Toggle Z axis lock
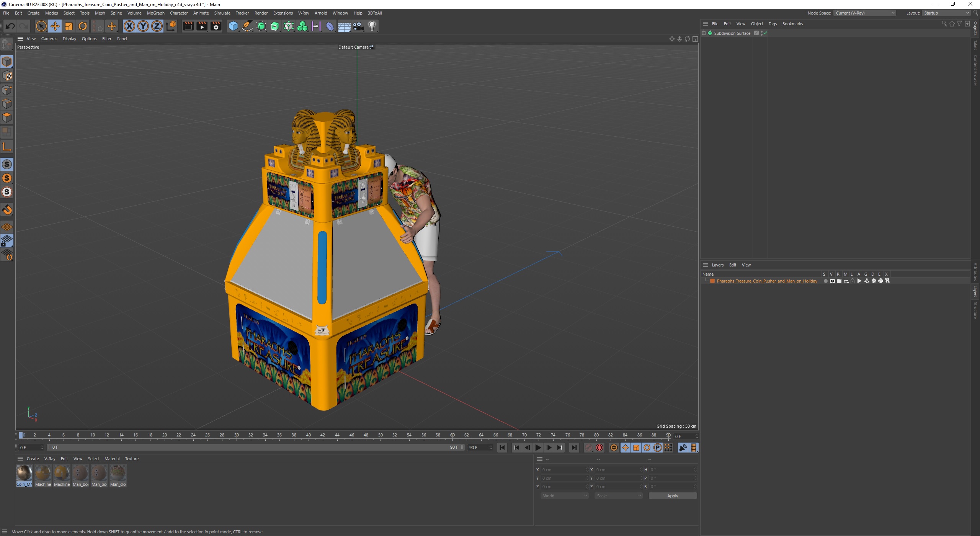Image resolution: width=980 pixels, height=536 pixels. (157, 26)
